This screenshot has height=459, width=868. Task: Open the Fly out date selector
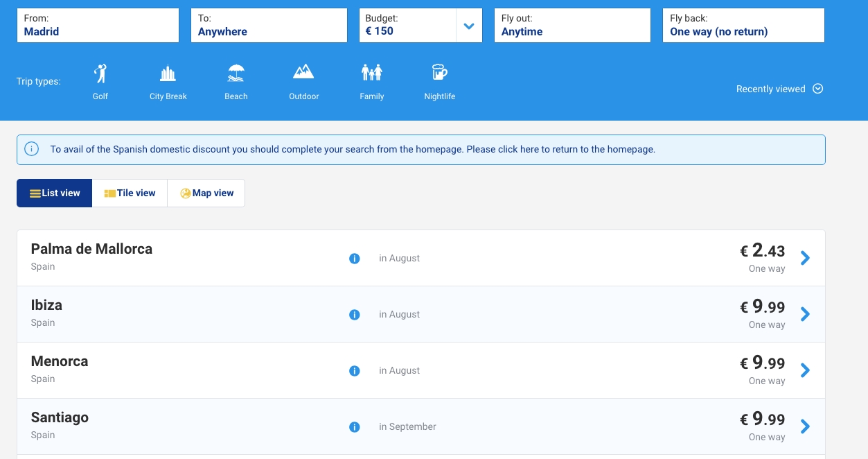572,26
